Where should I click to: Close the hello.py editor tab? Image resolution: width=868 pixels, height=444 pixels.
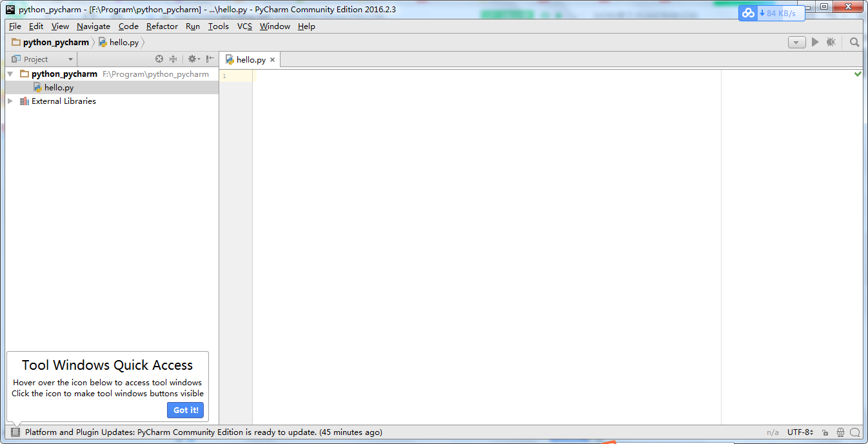272,60
